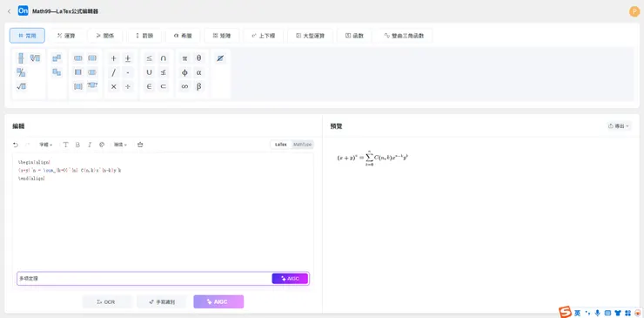This screenshot has width=644, height=318.
Task: Open the IME soft keyboard icon
Action: (607, 313)
